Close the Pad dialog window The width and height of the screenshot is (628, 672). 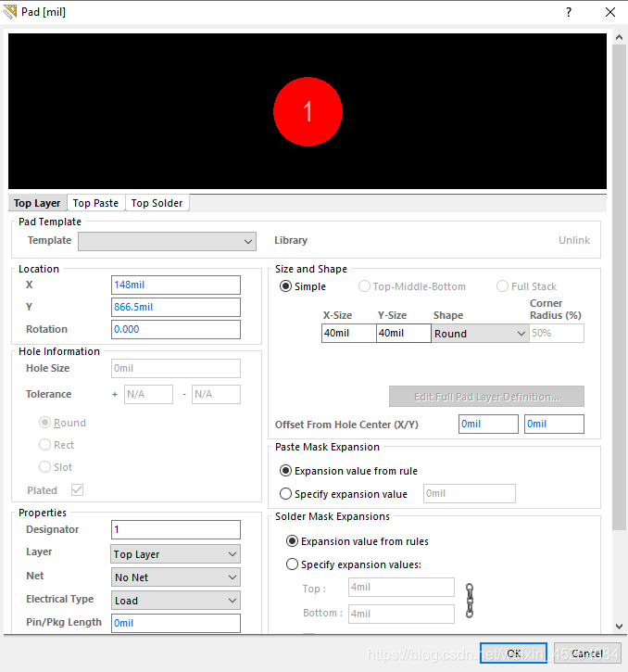pos(610,12)
